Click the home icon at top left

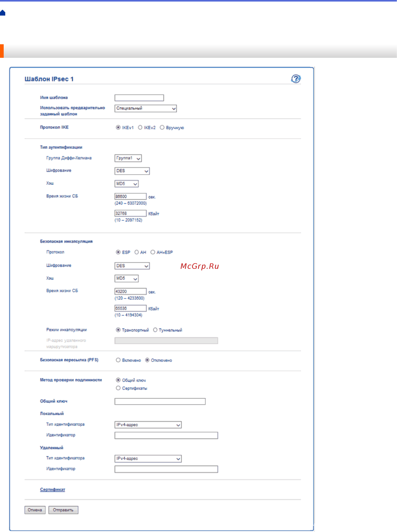click(x=3, y=13)
